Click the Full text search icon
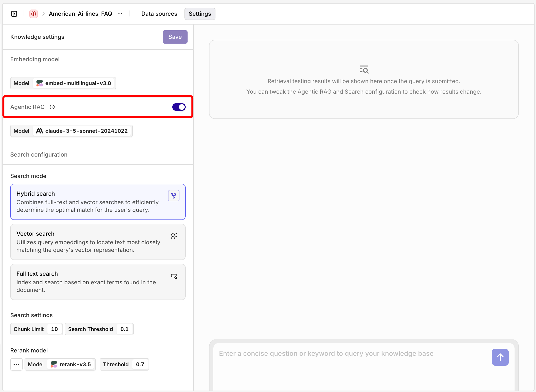536x392 pixels. pos(174,276)
